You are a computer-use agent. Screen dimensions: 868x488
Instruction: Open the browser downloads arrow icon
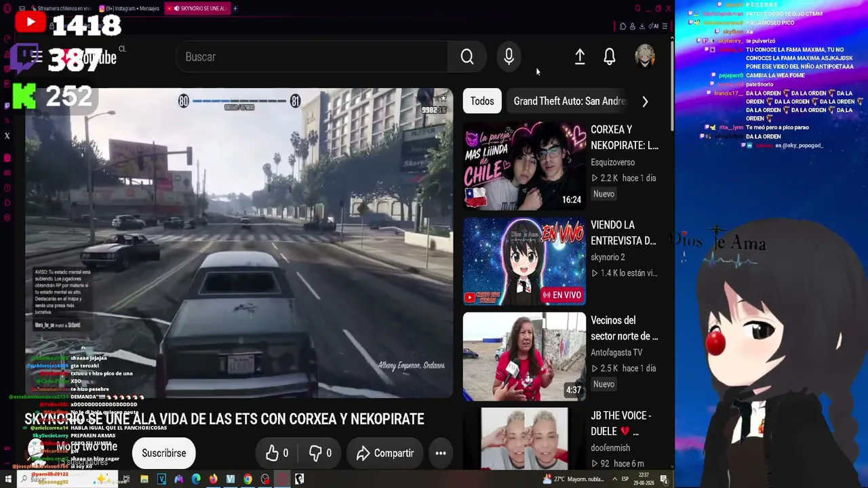(642, 26)
